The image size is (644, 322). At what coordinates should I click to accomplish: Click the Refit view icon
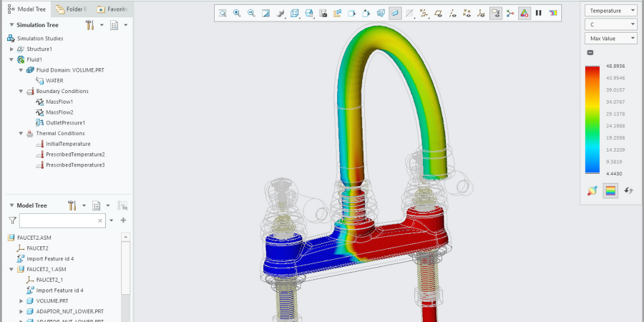pos(223,13)
